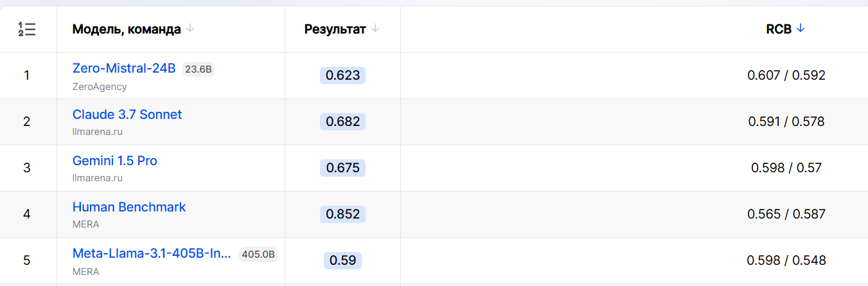Image resolution: width=868 pixels, height=286 pixels.
Task: Click the blue RCB sort arrow
Action: point(801,28)
